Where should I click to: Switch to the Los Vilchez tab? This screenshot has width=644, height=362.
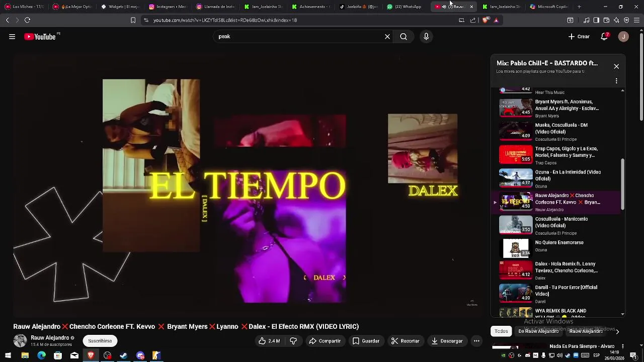coord(24,7)
